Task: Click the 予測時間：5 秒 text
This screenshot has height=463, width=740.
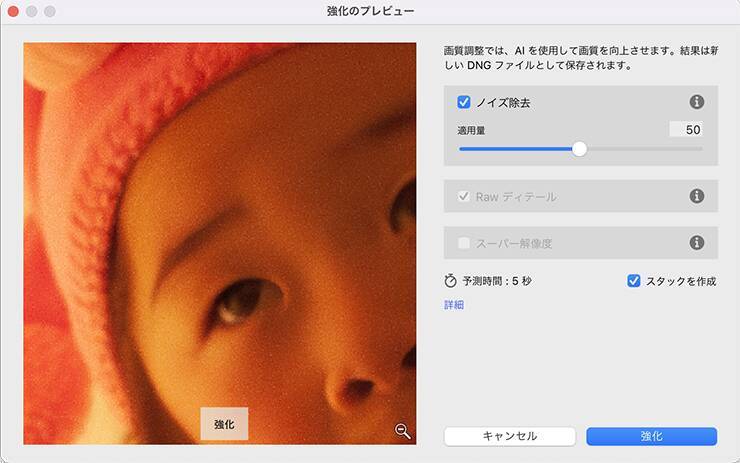Action: coord(497,281)
